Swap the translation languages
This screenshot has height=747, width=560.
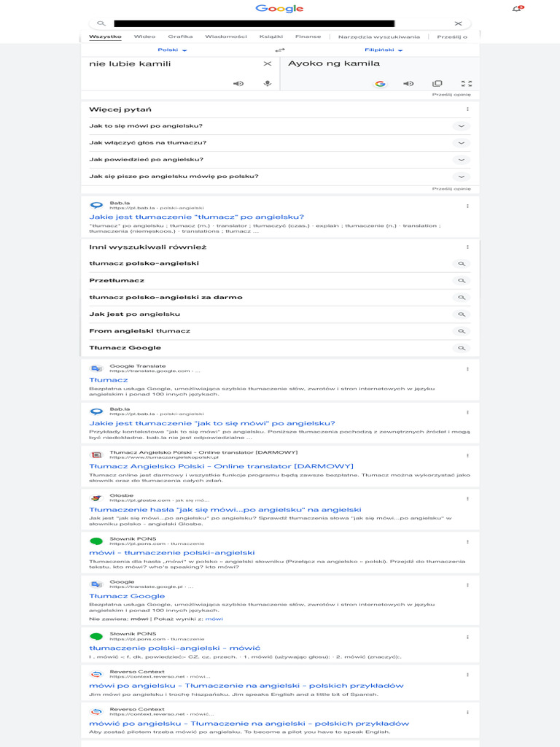(280, 50)
